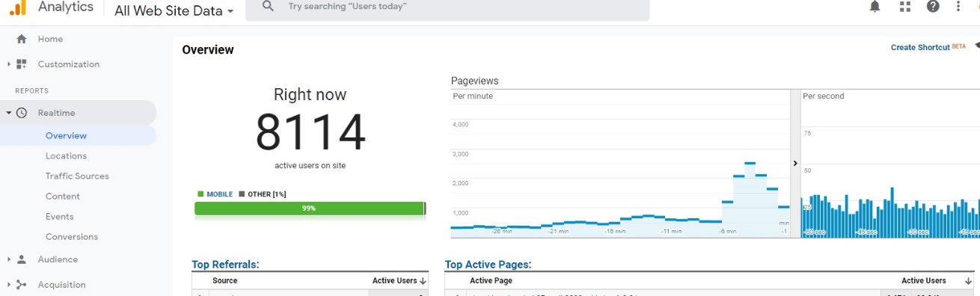Expand the Audience section arrow

click(9, 259)
